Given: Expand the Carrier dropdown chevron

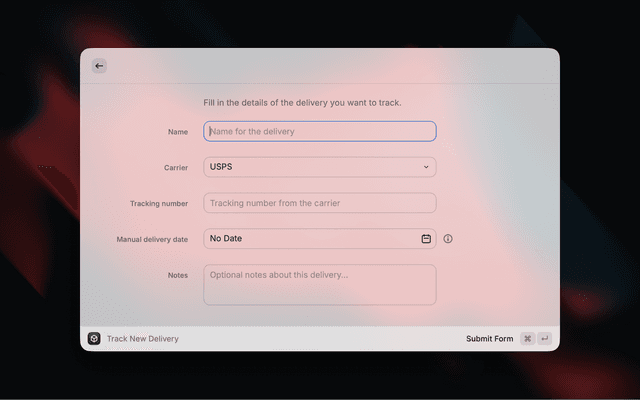Looking at the screenshot, I should click(x=426, y=167).
